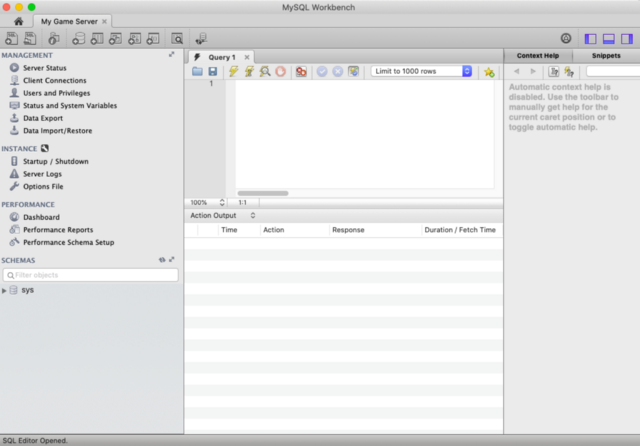This screenshot has height=446, width=640.
Task: Open Status and System Variables
Action: tap(70, 106)
